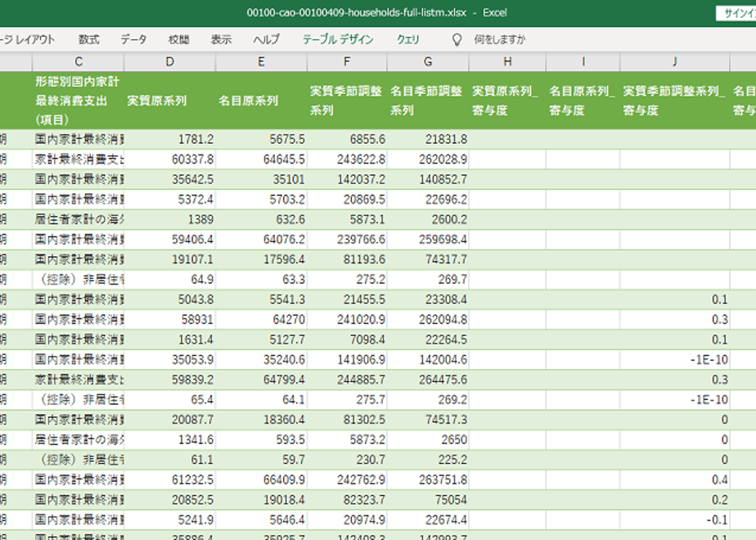The height and width of the screenshot is (540, 756).
Task: Click the cell showing 35101
Action: pyautogui.click(x=261, y=179)
